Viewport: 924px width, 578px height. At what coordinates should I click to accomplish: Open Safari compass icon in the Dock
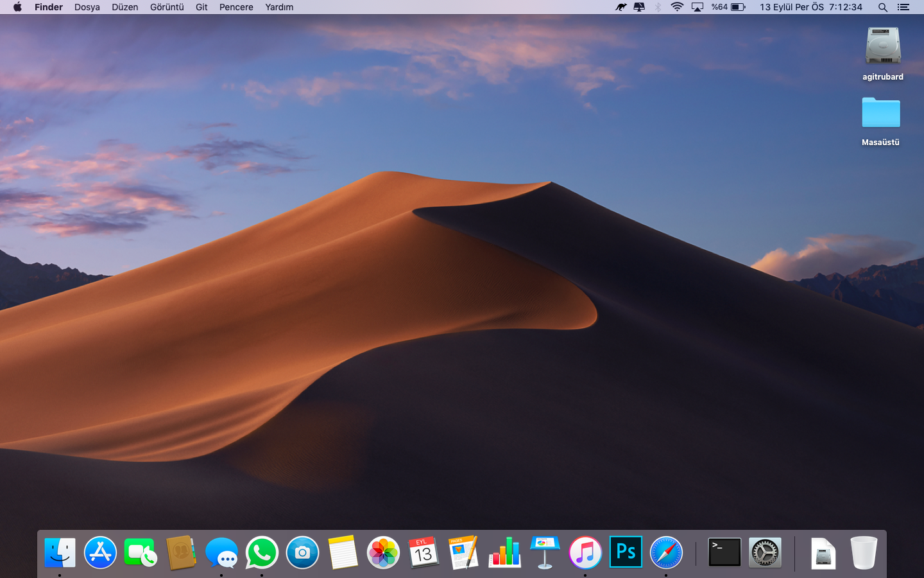666,552
